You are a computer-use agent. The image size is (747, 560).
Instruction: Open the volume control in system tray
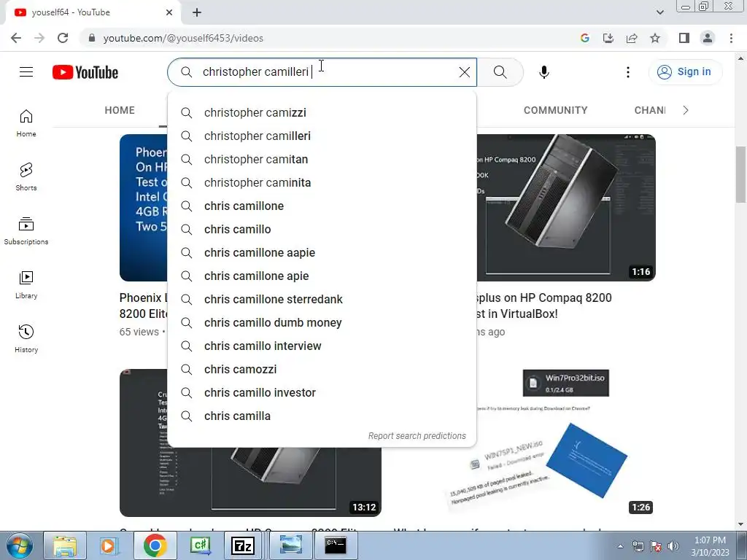tap(673, 546)
